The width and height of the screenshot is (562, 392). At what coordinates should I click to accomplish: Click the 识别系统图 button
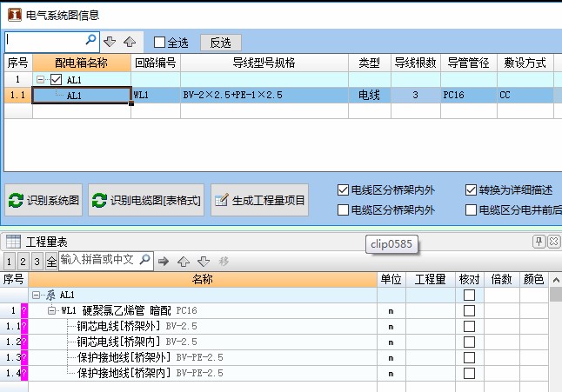point(43,201)
